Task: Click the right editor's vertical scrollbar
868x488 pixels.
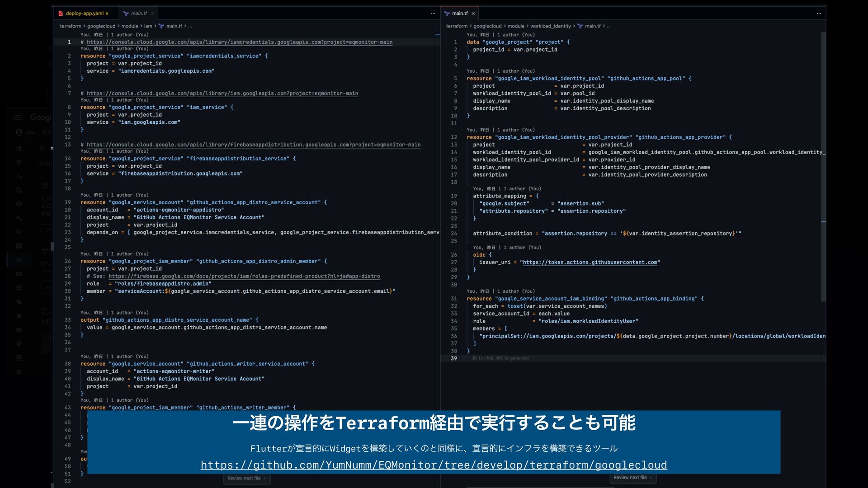Action: coord(823,167)
